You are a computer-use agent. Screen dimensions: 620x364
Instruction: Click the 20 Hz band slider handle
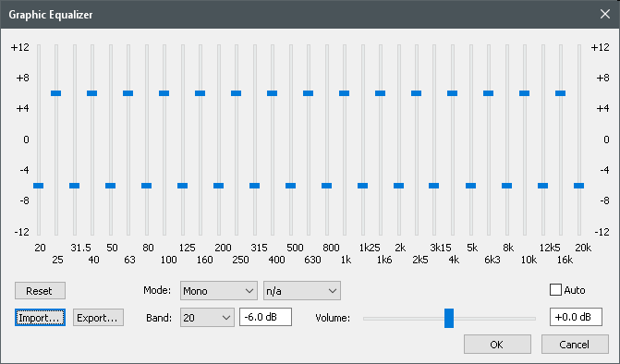(39, 186)
